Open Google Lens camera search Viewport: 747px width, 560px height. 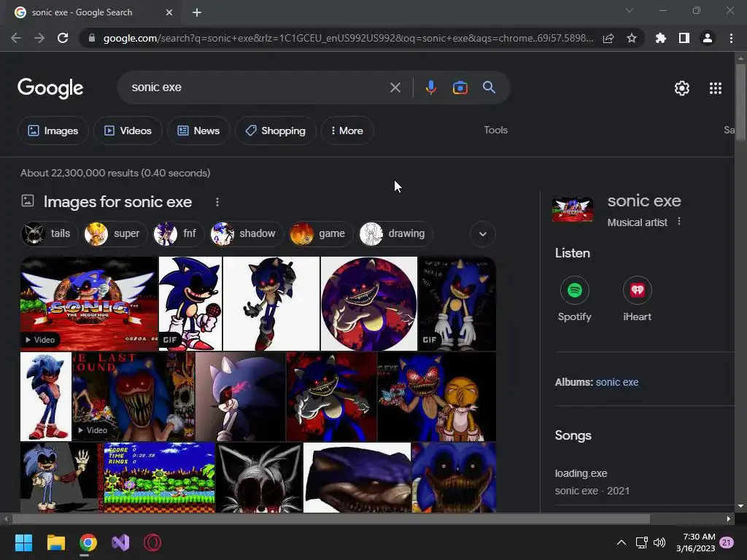click(460, 87)
